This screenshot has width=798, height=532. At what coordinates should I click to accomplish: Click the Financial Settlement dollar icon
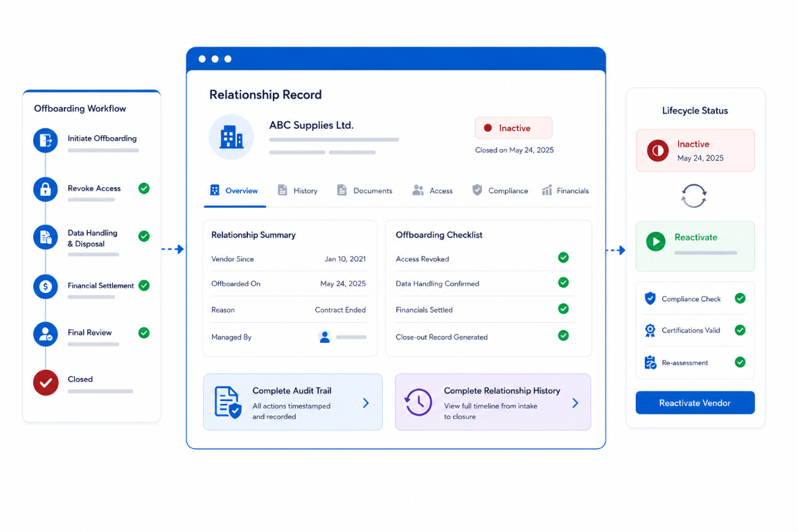pyautogui.click(x=45, y=287)
